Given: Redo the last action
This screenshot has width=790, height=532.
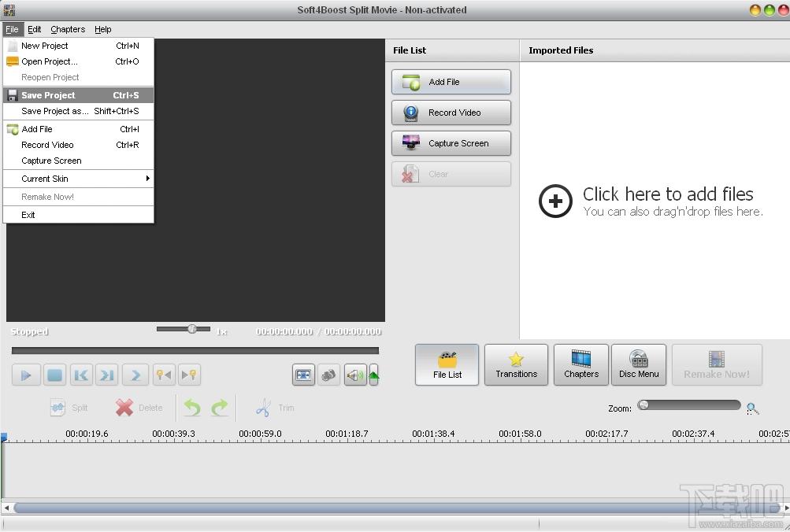Looking at the screenshot, I should 220,408.
